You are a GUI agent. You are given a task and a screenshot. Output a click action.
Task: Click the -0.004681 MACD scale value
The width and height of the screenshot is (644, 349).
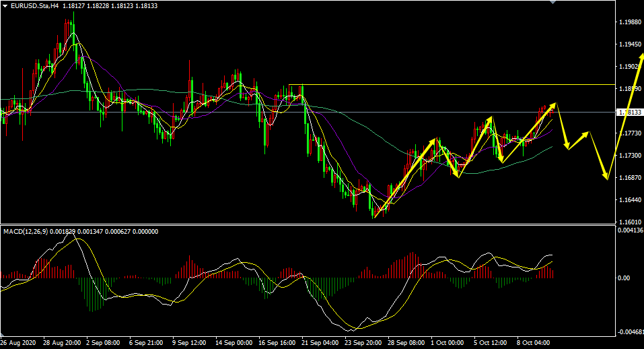(630, 331)
